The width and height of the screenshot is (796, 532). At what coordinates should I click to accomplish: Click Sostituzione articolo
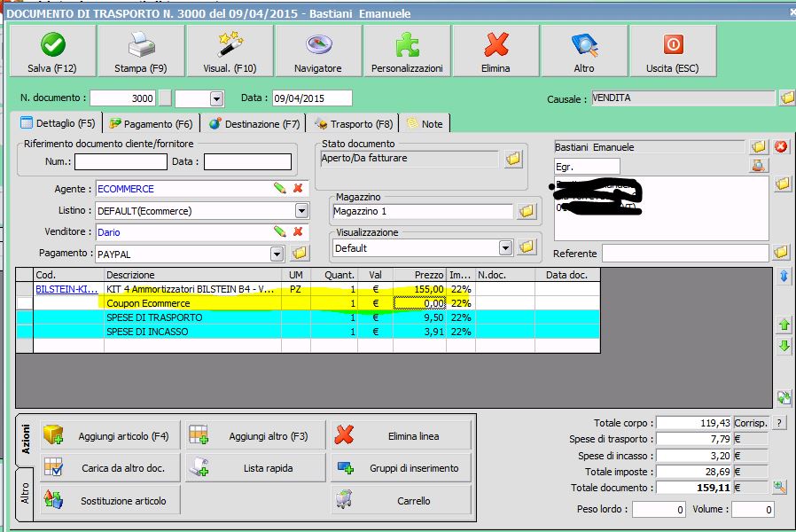[x=110, y=500]
